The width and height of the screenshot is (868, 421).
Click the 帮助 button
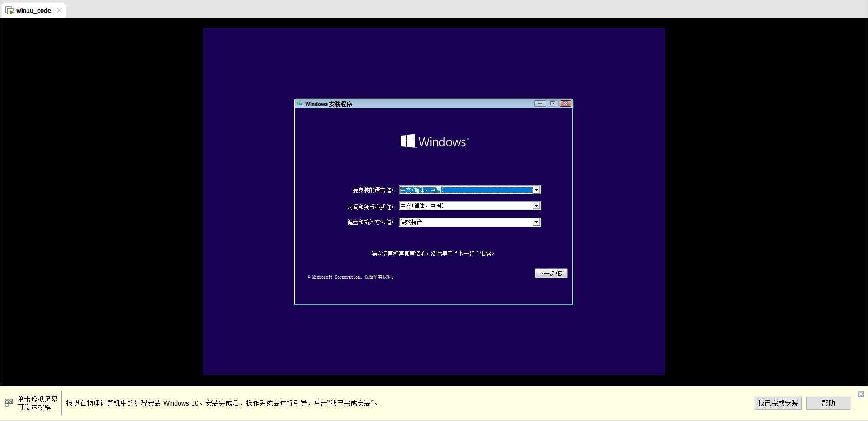click(x=828, y=403)
